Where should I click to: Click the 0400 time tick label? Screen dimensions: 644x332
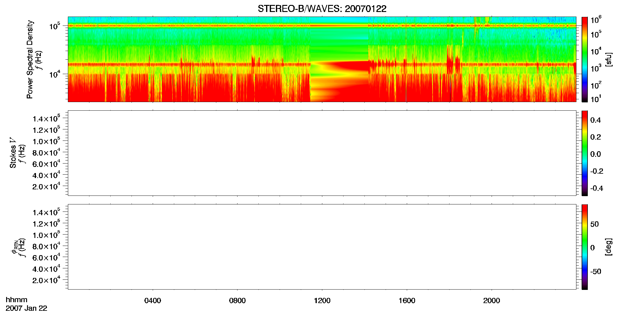[153, 301]
